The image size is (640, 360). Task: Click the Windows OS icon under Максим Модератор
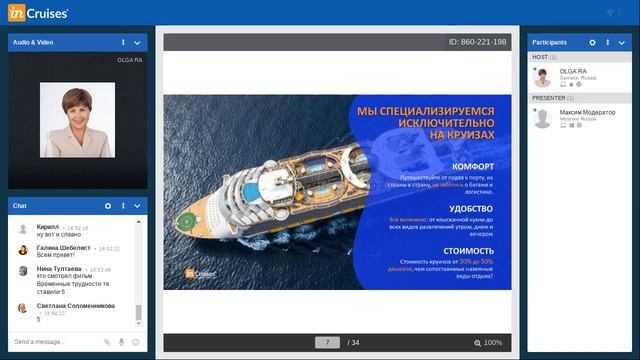[x=571, y=125]
